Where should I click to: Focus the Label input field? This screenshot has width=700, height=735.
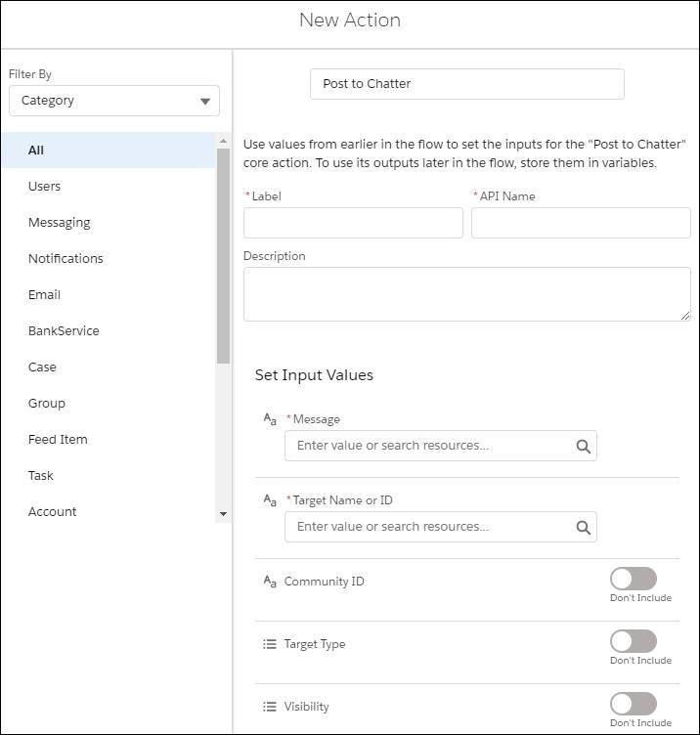coord(353,223)
